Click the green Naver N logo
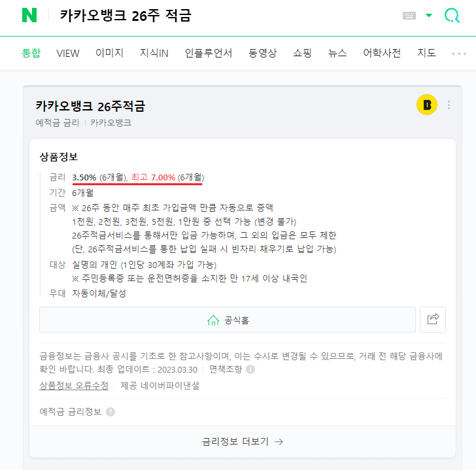This screenshot has height=470, width=476. click(x=29, y=15)
